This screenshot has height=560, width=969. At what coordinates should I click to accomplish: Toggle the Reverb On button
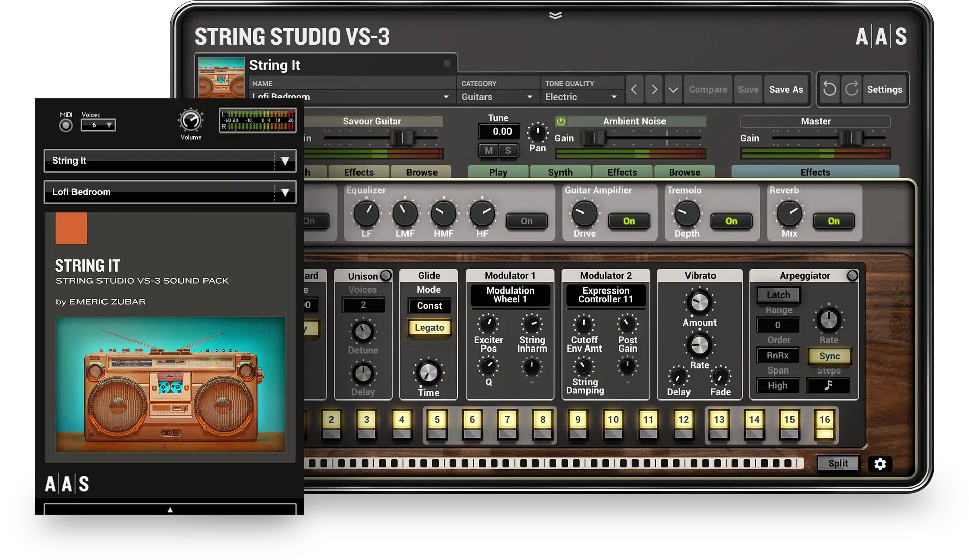tap(834, 221)
